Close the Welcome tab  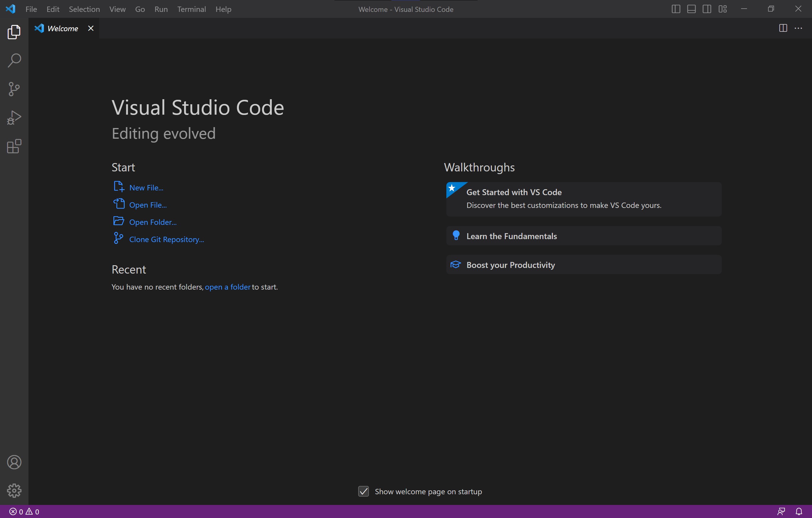(91, 28)
